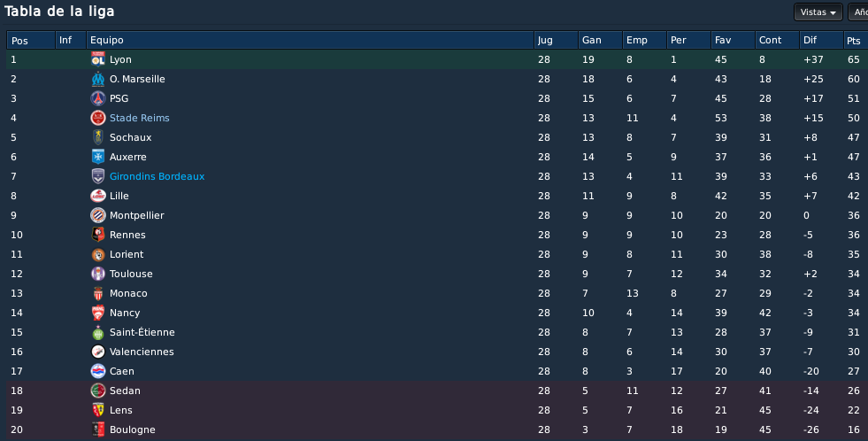The image size is (868, 441).
Task: Sort by the Gan wins column header
Action: (600, 40)
